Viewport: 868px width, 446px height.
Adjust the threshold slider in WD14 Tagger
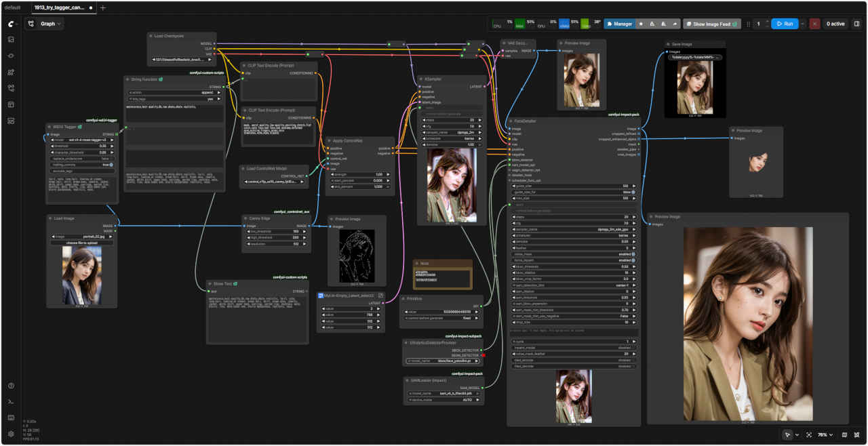tap(82, 146)
